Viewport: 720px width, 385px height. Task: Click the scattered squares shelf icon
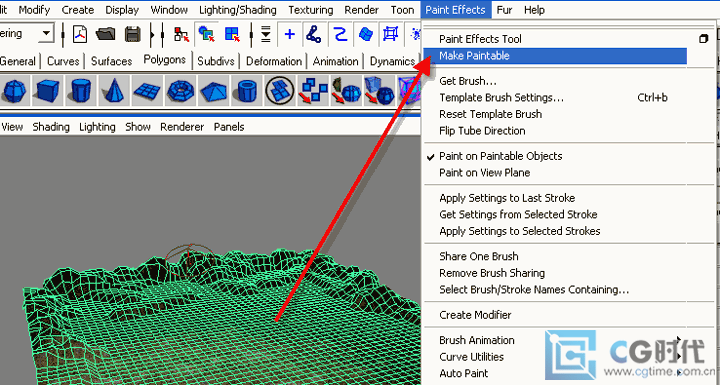coord(313,91)
